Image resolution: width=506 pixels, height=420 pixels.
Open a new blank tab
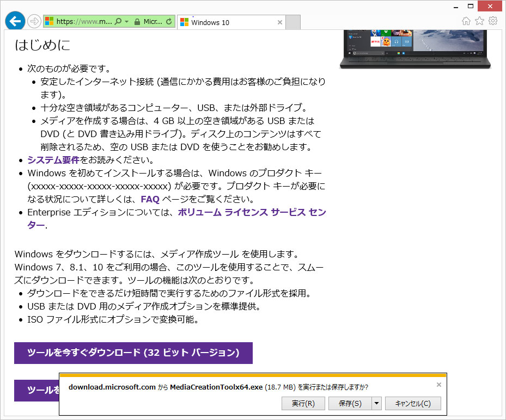tap(293, 22)
